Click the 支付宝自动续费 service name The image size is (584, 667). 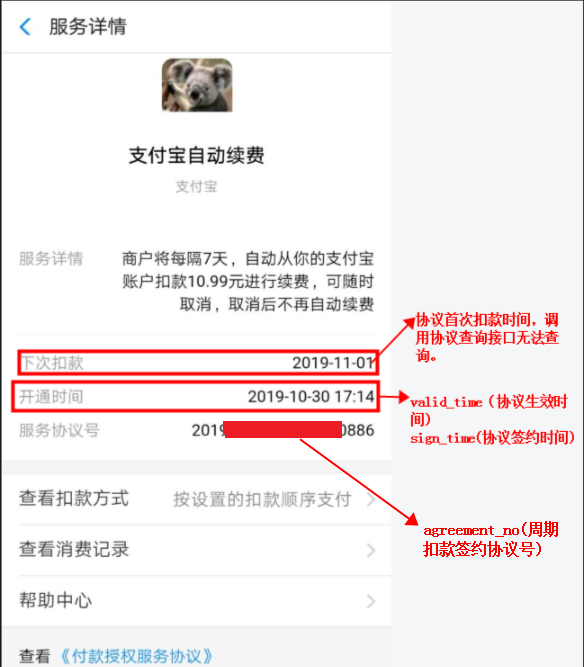coord(197,155)
